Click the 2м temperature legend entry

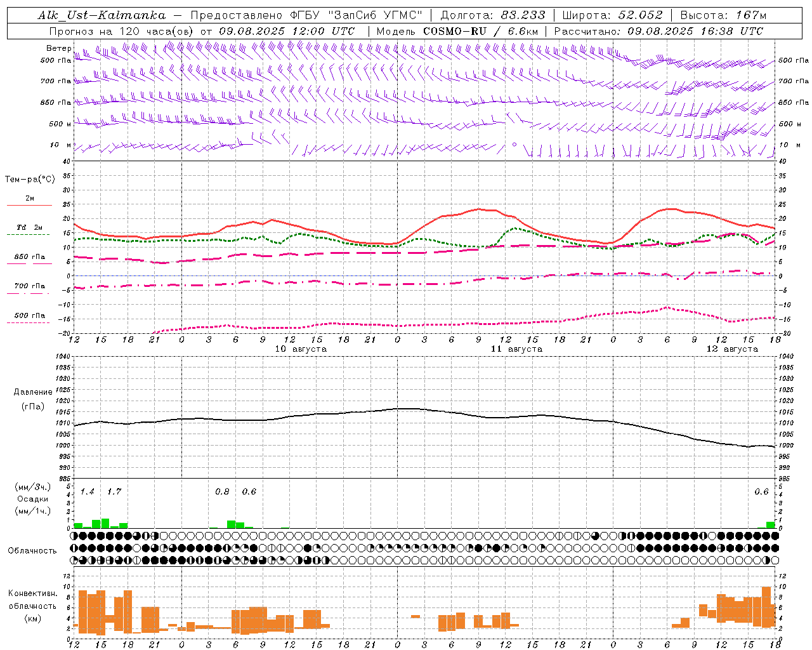(30, 198)
